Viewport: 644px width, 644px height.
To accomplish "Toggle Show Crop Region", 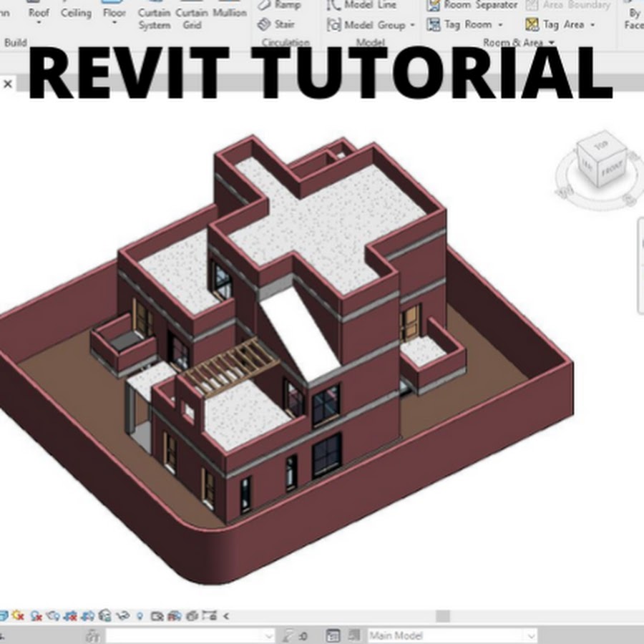I will pos(88,615).
